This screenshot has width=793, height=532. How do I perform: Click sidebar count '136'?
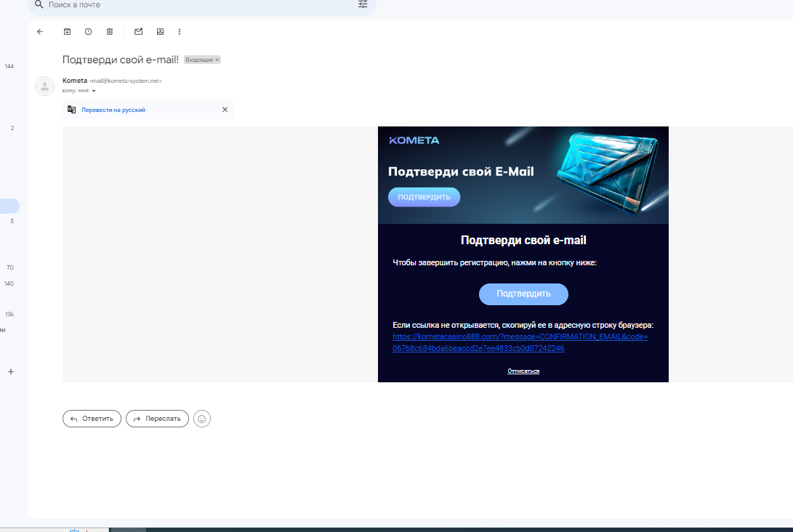(9, 314)
